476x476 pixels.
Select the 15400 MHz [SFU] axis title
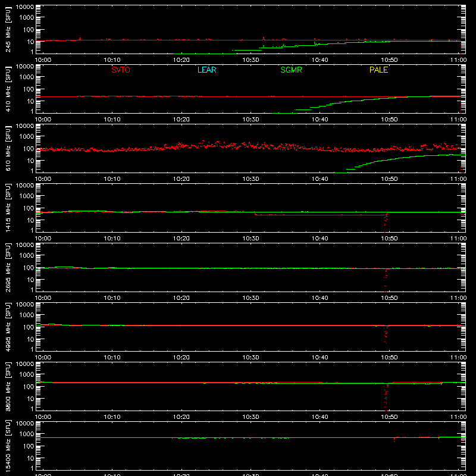pyautogui.click(x=8, y=446)
